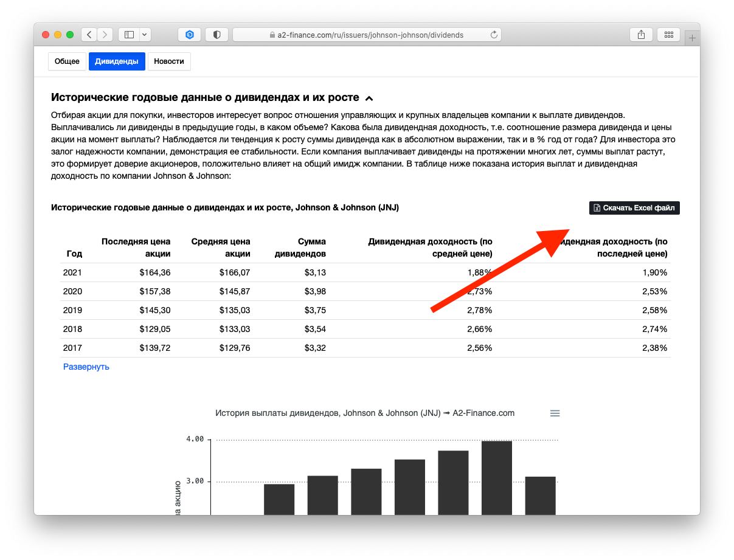This screenshot has height=560, width=734.
Task: Select the Дивиденды tab
Action: pos(117,61)
